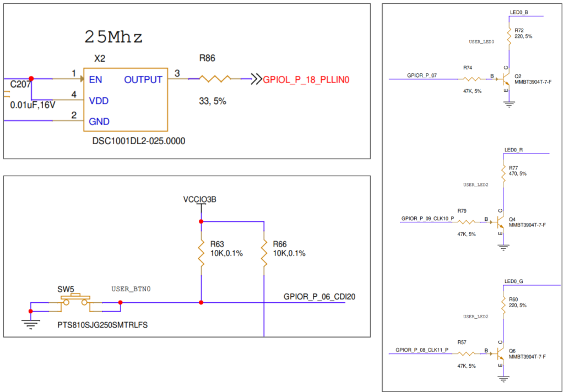564x392 pixels.
Task: Click the USER_LED0 label
Action: (481, 42)
